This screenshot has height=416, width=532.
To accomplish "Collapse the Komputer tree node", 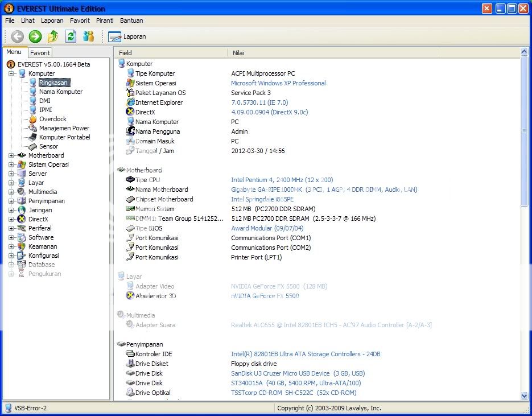I will [x=11, y=73].
